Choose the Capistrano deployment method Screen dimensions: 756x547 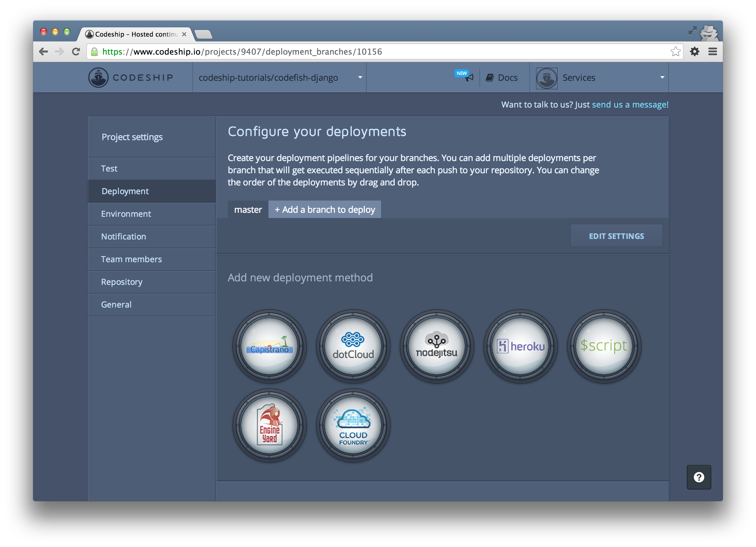(269, 346)
